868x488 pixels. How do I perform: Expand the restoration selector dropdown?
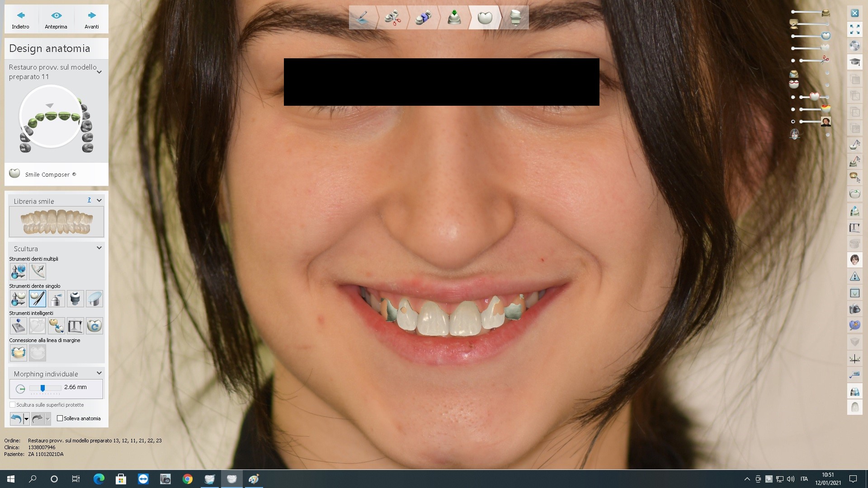coord(99,72)
